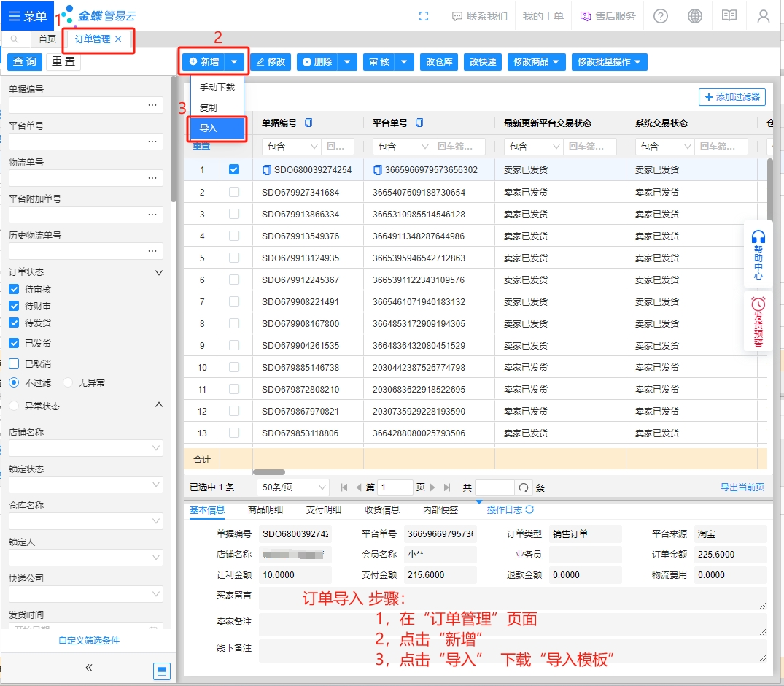The width and height of the screenshot is (784, 686).
Task: Click the globe language icon
Action: tap(695, 16)
